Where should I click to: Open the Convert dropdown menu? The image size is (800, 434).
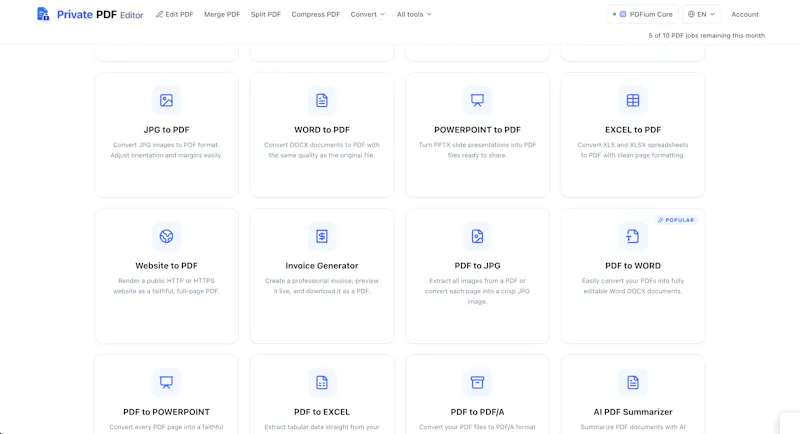tap(367, 14)
